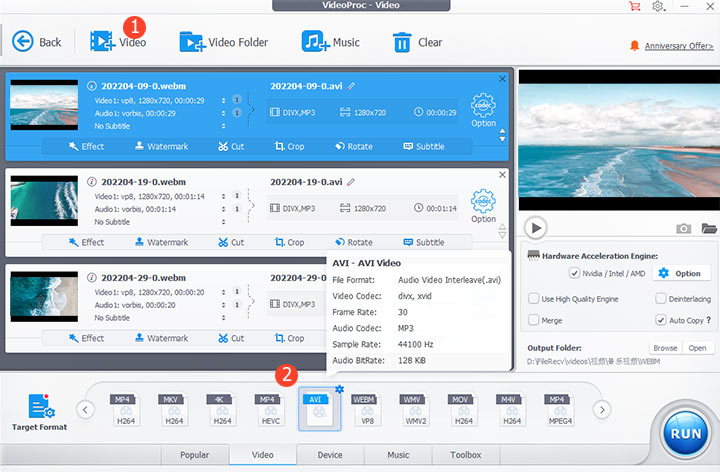Screen dimensions: 720x472
Task: Show info for 202204-19-0.webm
Action: point(92,182)
